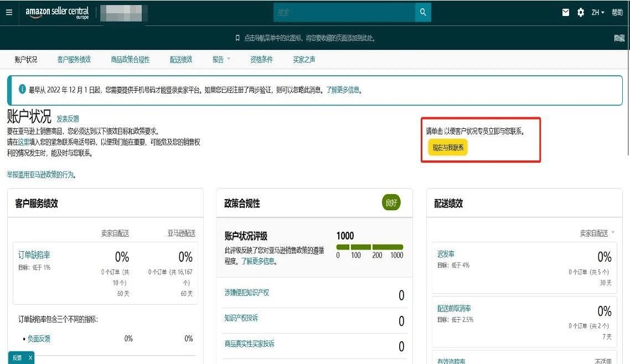Viewport: 630px width, 364px height.
Task: Open the hamburger navigation menu
Action: coord(8,12)
